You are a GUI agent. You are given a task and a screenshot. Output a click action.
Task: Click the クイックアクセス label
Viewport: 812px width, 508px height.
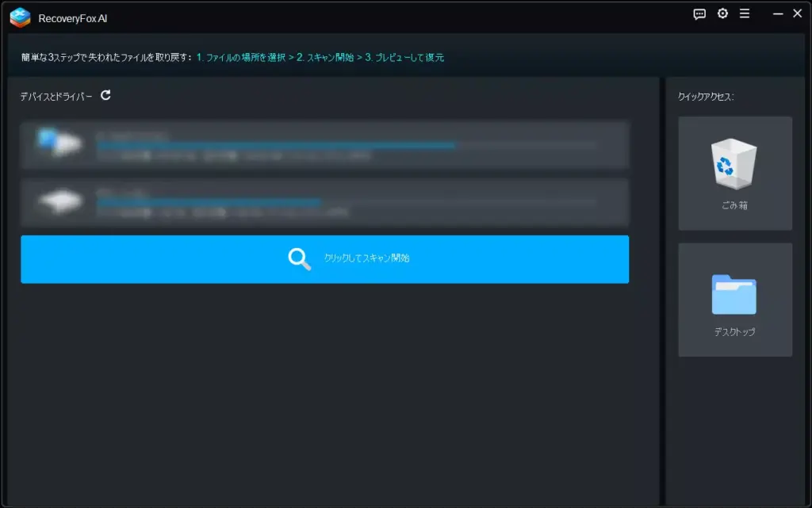(705, 97)
